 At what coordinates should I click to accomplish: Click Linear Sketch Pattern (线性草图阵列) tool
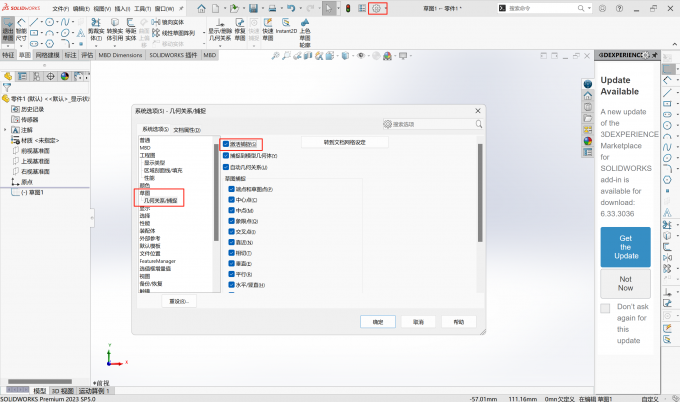[x=173, y=33]
